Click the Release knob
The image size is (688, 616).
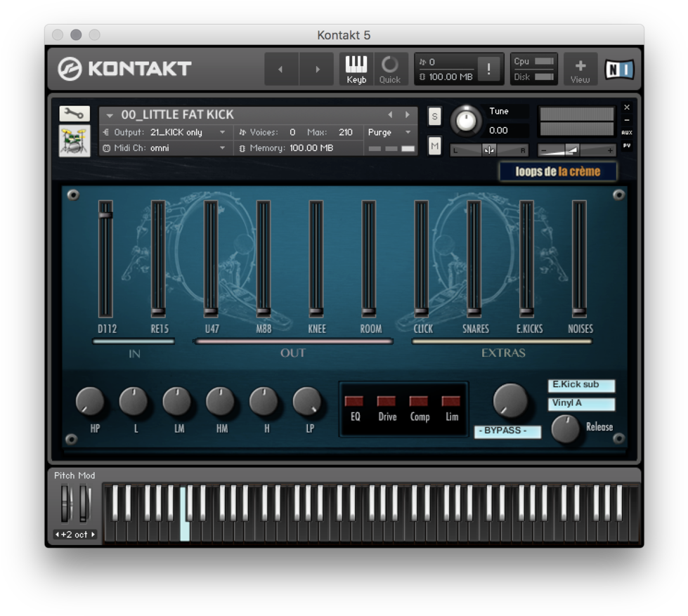565,429
